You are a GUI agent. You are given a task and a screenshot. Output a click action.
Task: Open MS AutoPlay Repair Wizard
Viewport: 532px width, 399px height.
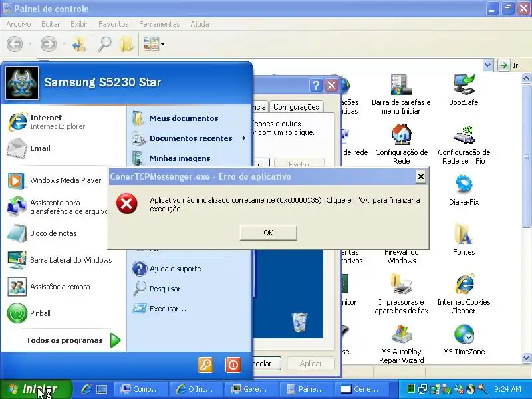[402, 344]
